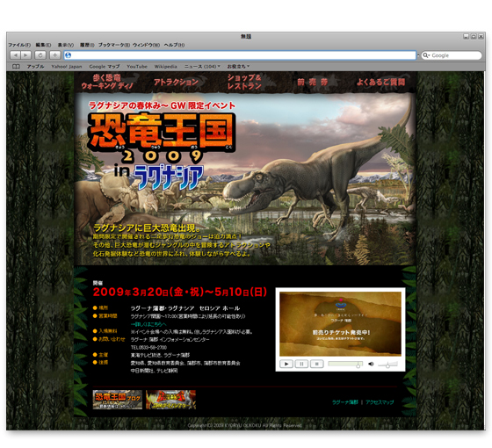Open the ファイル menu
Screen dimensions: 492x448
[x=19, y=45]
